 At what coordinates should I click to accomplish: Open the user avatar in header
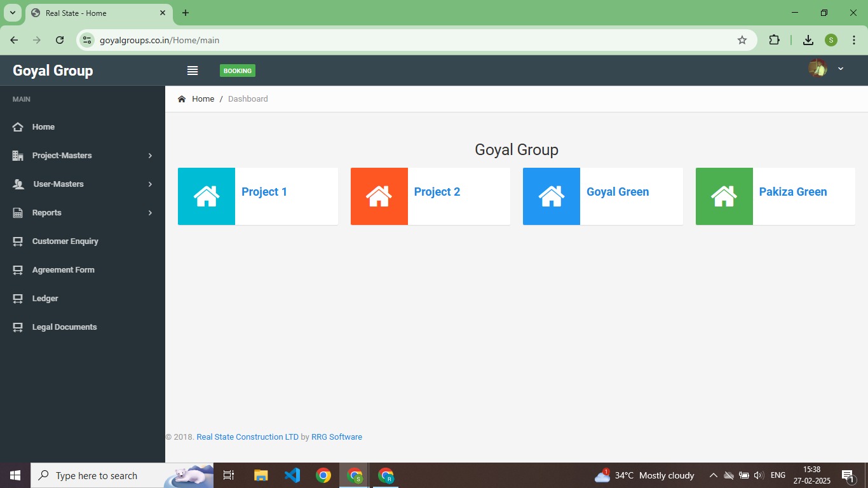817,68
